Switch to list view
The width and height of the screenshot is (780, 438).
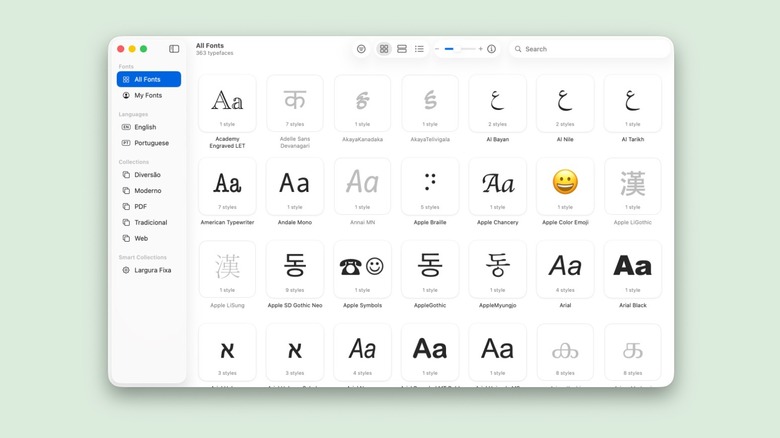click(x=419, y=49)
